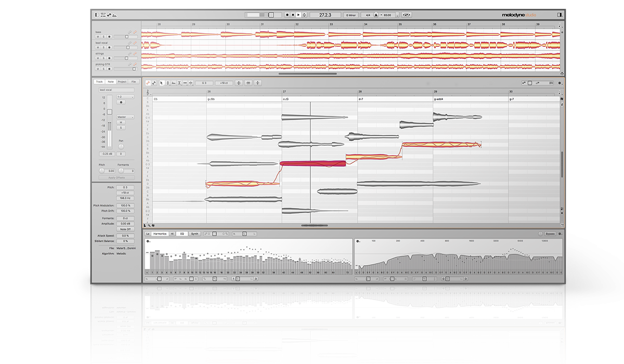The image size is (624, 364).
Task: Mute the bass track
Action: (x=98, y=36)
